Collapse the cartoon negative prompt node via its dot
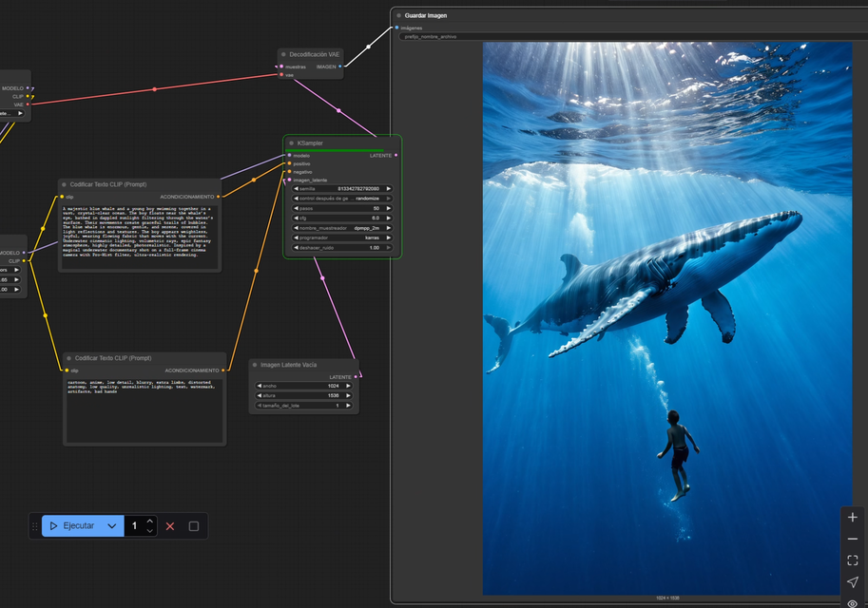Viewport: 868px width, 608px height. tap(69, 358)
